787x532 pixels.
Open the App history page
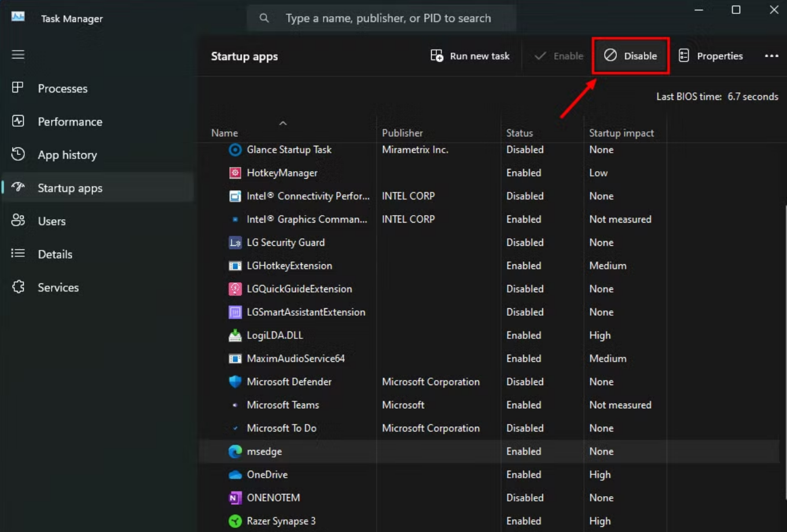(x=98, y=154)
